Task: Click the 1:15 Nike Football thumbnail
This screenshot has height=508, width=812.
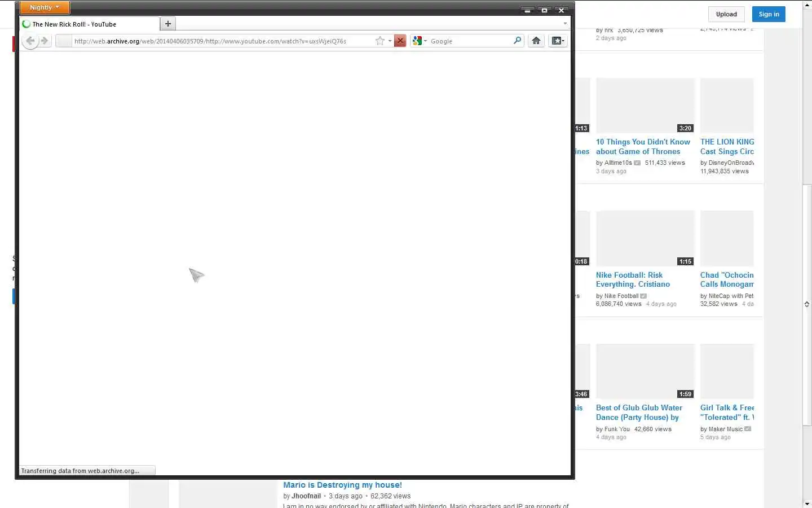Action: [645, 238]
